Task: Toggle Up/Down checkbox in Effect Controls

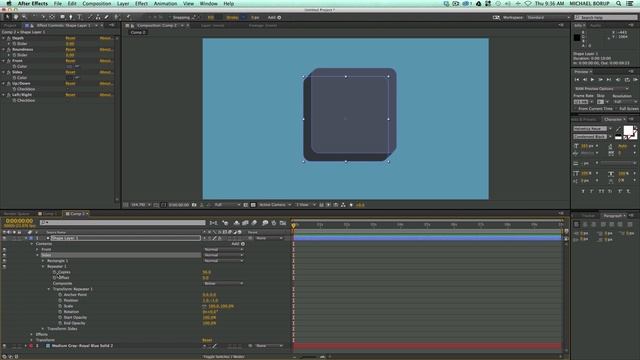Action: [69, 89]
